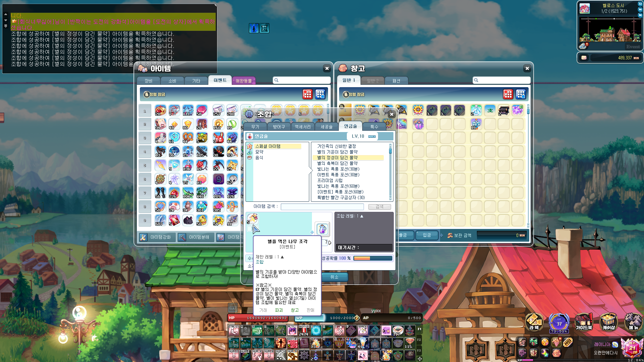Image resolution: width=644 pixels, height=362 pixels.
Task: Click the 검색 button in 조합 window
Action: [x=379, y=207]
